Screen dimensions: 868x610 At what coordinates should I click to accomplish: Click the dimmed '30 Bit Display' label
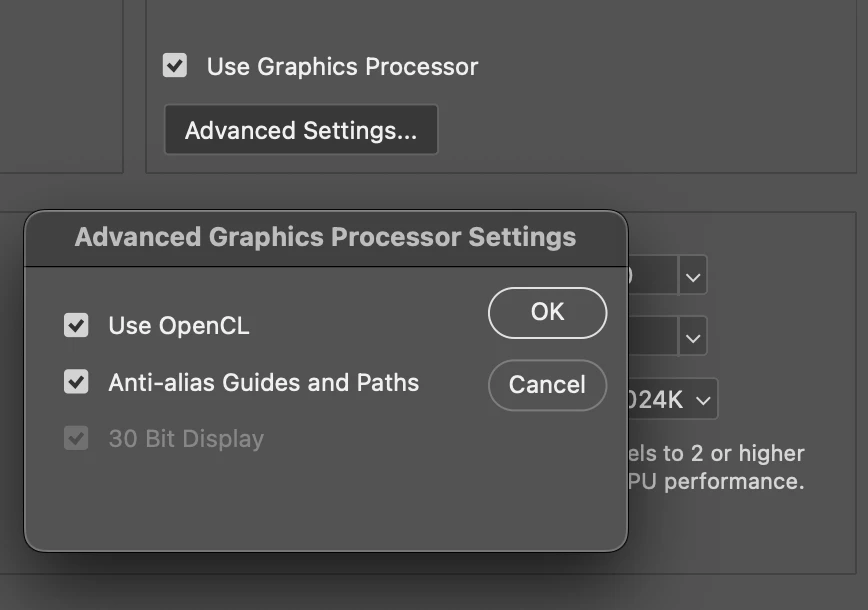pyautogui.click(x=186, y=439)
